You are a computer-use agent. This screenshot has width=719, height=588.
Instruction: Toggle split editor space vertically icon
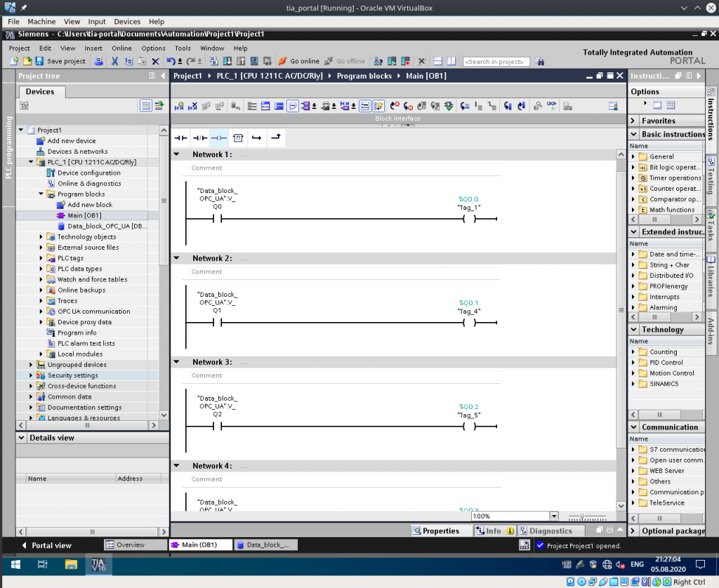(451, 61)
